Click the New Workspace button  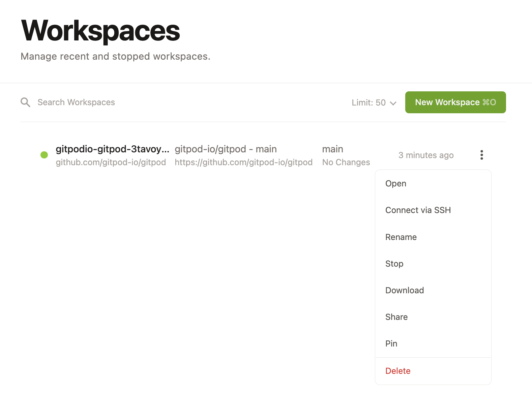click(x=455, y=102)
